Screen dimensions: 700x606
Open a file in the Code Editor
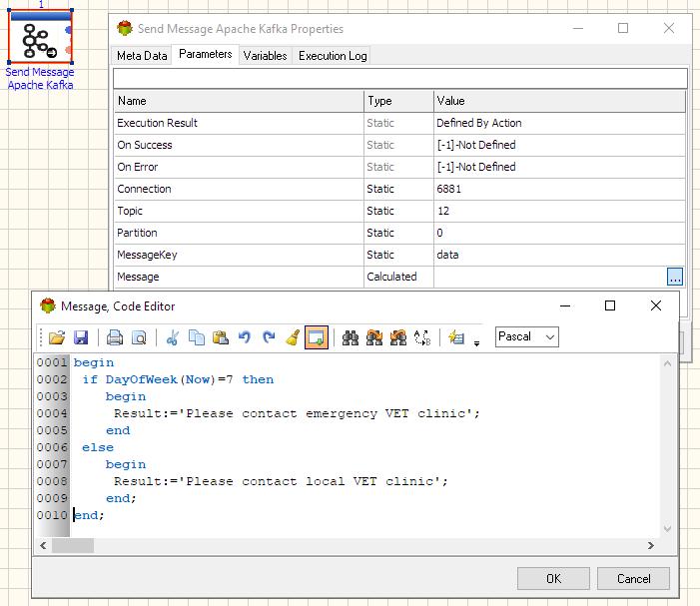(x=57, y=337)
